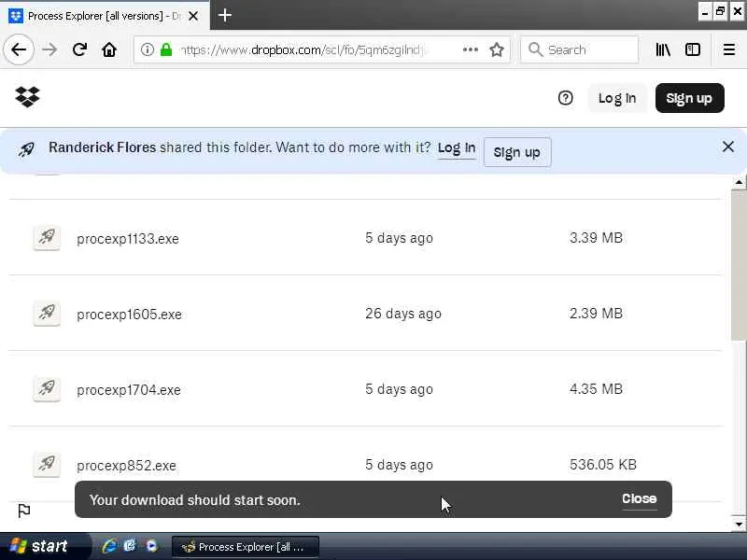Open the Firefox library icon
Screen dimensions: 747x560
pyautogui.click(x=663, y=49)
